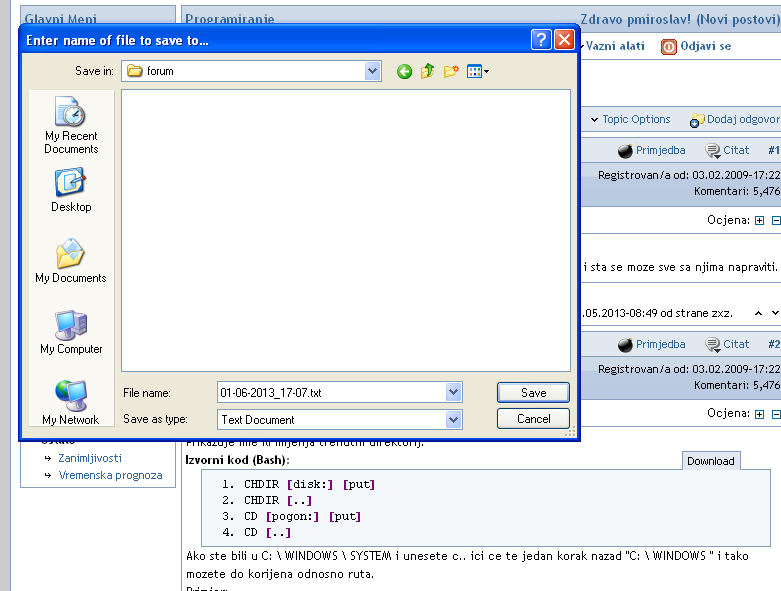Expand the 'Save as type' dropdown

coord(454,420)
